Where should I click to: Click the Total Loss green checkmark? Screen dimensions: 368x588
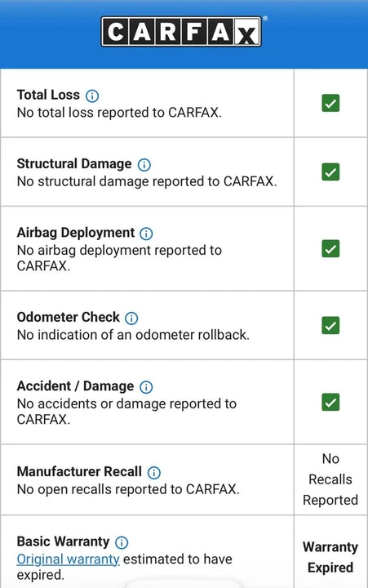pyautogui.click(x=330, y=103)
